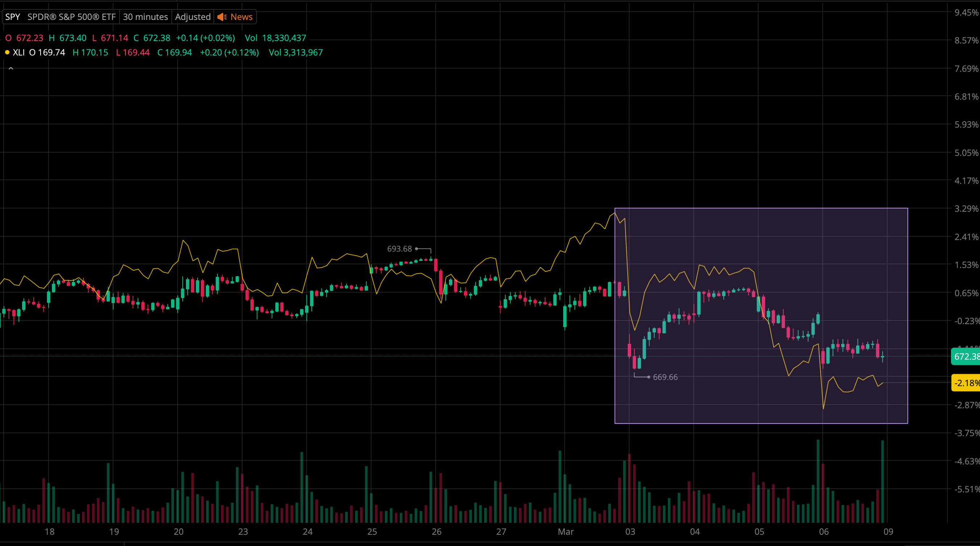
Task: Select the XLI comparison legend label
Action: (18, 53)
